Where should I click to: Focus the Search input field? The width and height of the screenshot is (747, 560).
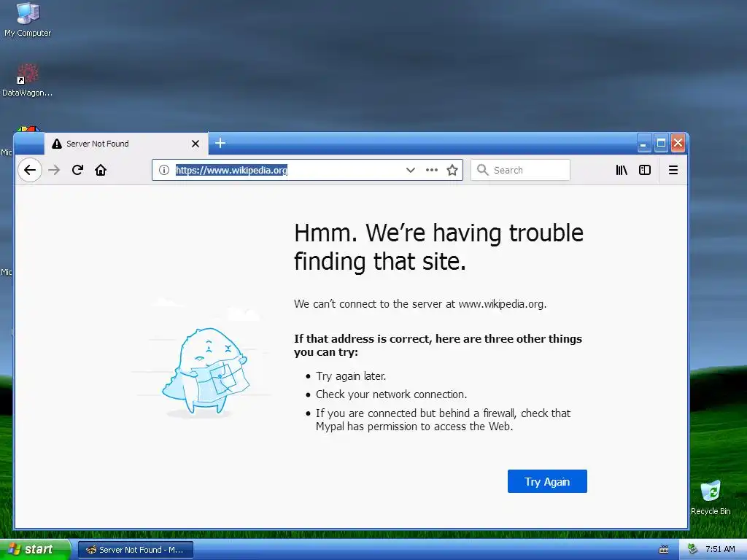(520, 170)
